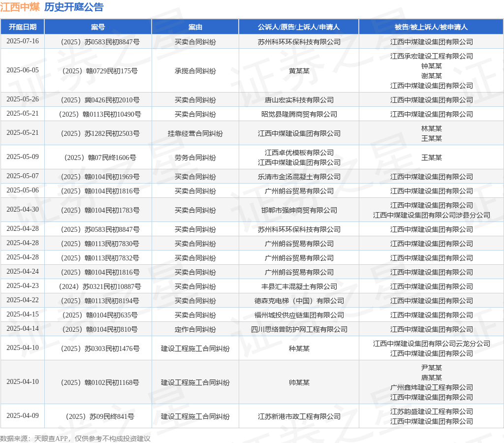Click case number (2024)苏0321民初10887号

click(x=100, y=286)
